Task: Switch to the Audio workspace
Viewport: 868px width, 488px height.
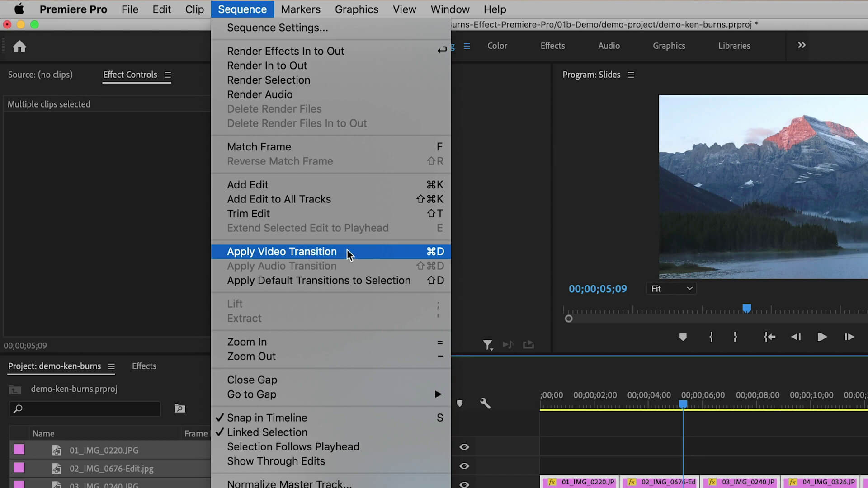Action: pos(609,46)
